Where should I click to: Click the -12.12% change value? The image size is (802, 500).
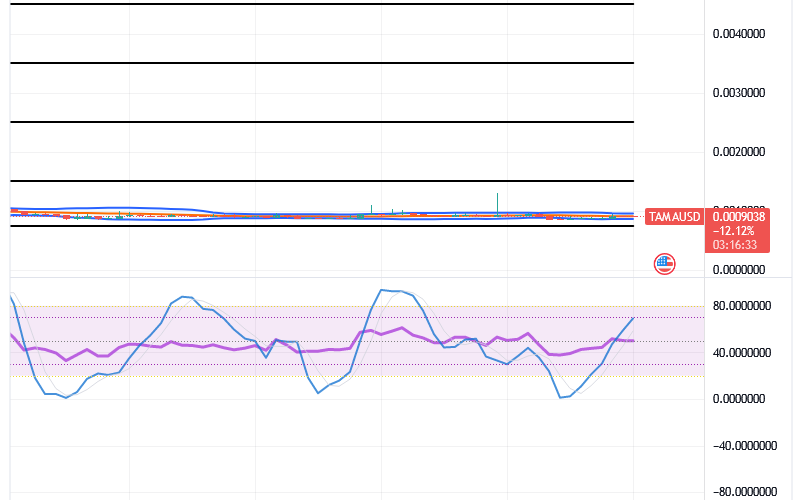(x=733, y=231)
